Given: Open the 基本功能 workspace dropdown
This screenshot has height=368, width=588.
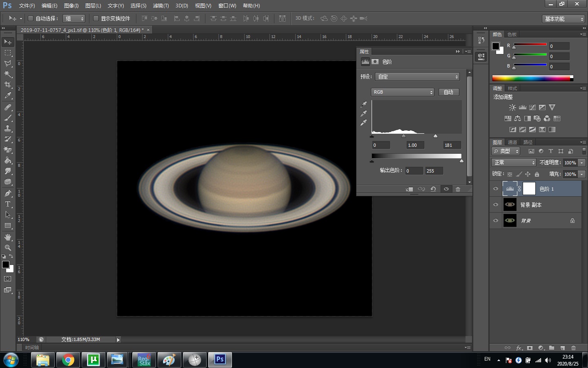Looking at the screenshot, I should click(x=563, y=19).
